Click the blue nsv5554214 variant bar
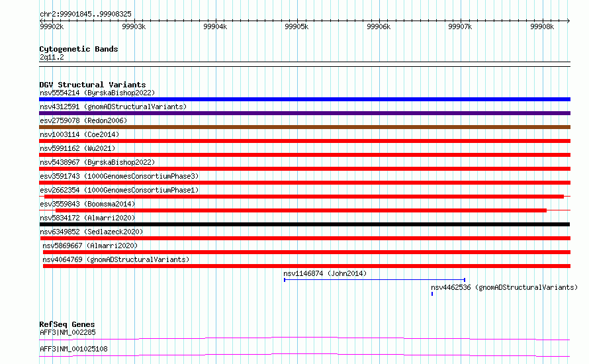Viewport: 589px width, 364px height. tap(304, 99)
